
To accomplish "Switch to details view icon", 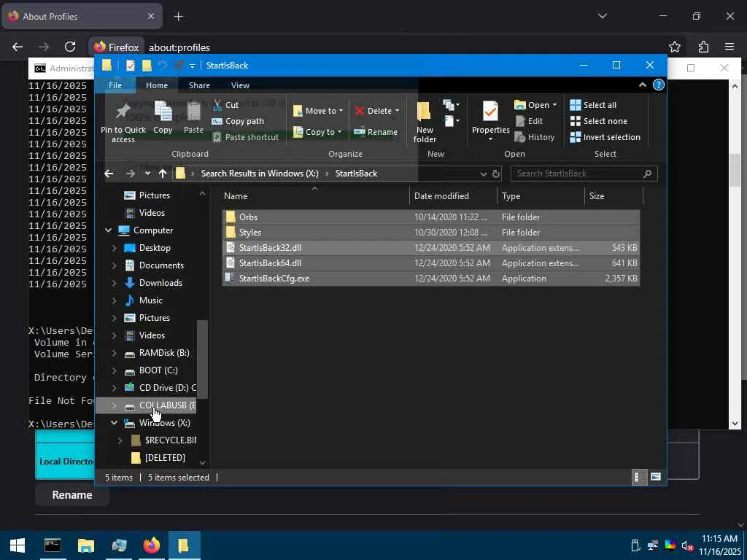I will pyautogui.click(x=638, y=477).
